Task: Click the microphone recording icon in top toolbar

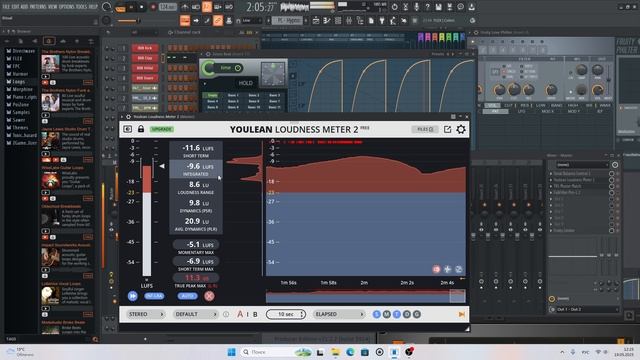Action: pos(416,7)
